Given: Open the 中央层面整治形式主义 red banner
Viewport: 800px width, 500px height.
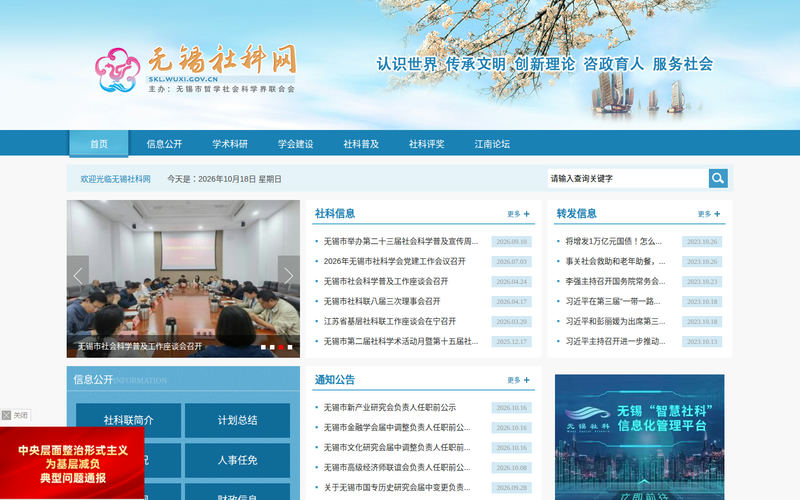Looking at the screenshot, I should pyautogui.click(x=72, y=463).
